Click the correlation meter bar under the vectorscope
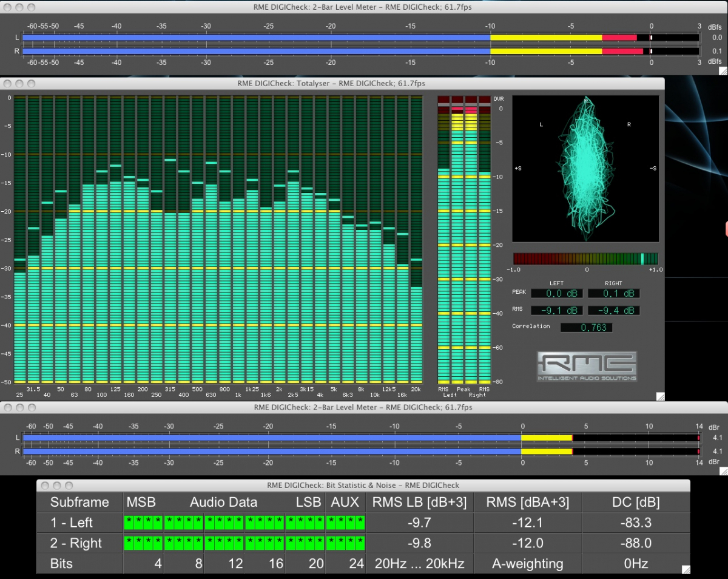The height and width of the screenshot is (579, 728). [585, 259]
